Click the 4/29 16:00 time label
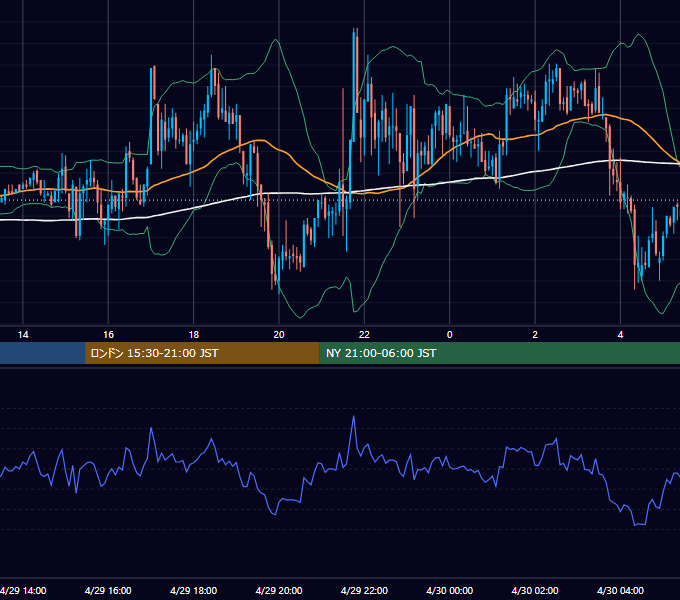This screenshot has width=680, height=600. [x=108, y=590]
